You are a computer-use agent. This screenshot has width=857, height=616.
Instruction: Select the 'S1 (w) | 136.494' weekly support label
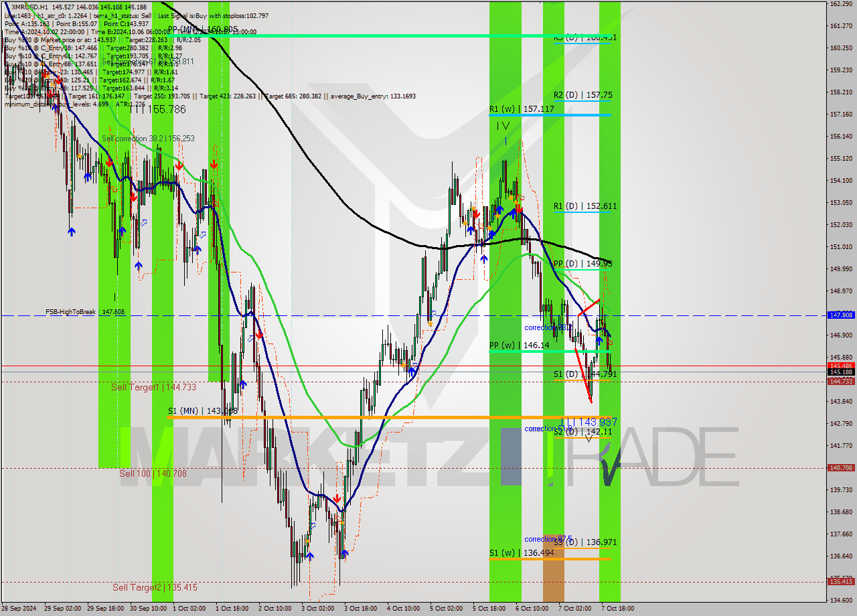(x=522, y=553)
